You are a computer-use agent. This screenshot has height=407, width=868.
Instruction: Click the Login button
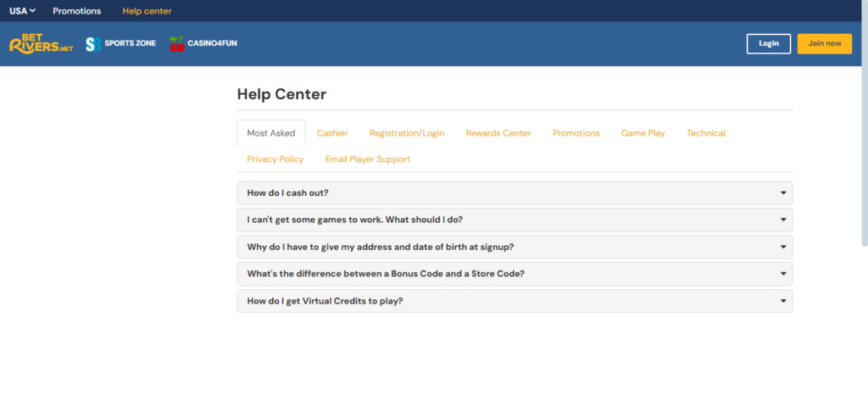(768, 44)
